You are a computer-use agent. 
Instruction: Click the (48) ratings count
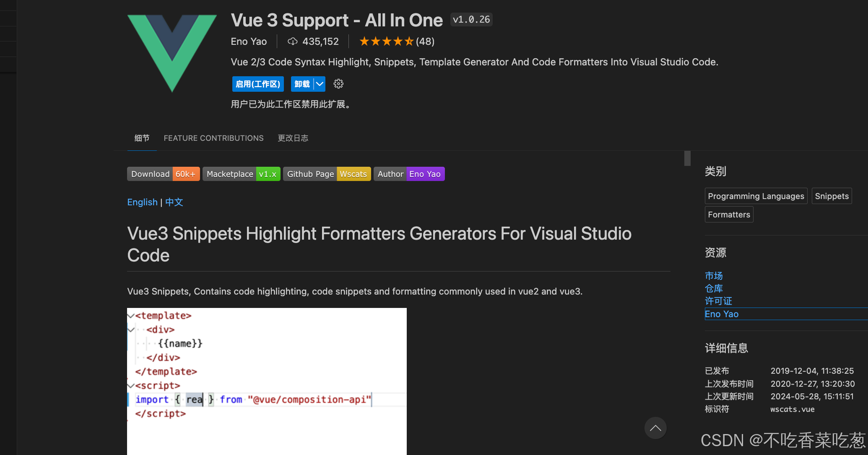[x=425, y=41]
